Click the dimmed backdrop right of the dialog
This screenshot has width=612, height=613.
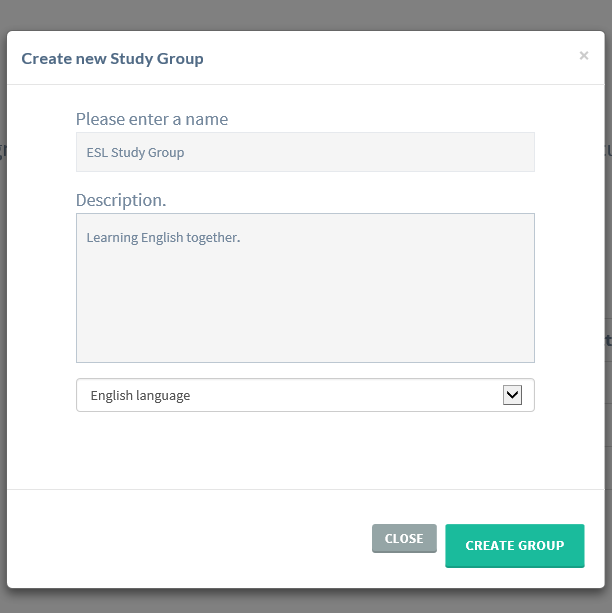608,250
